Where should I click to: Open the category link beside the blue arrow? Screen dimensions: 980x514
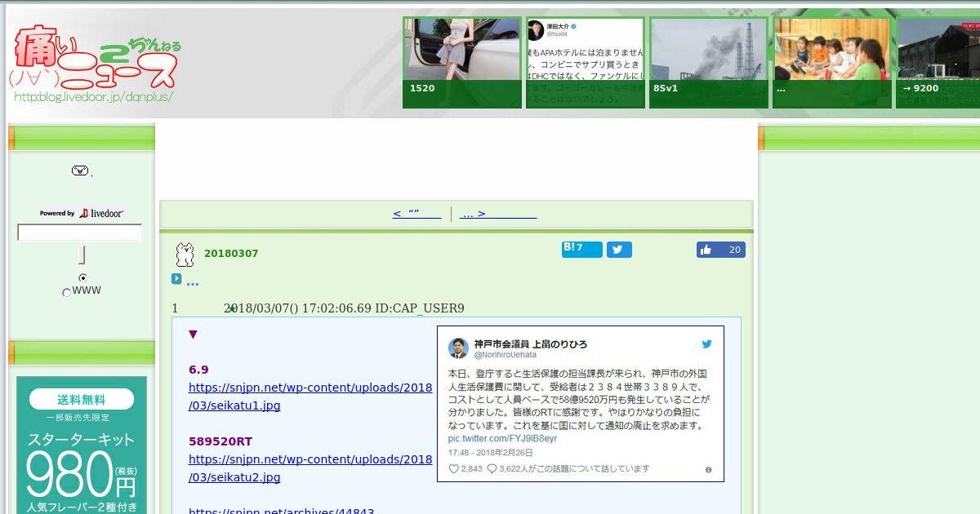[x=193, y=282]
